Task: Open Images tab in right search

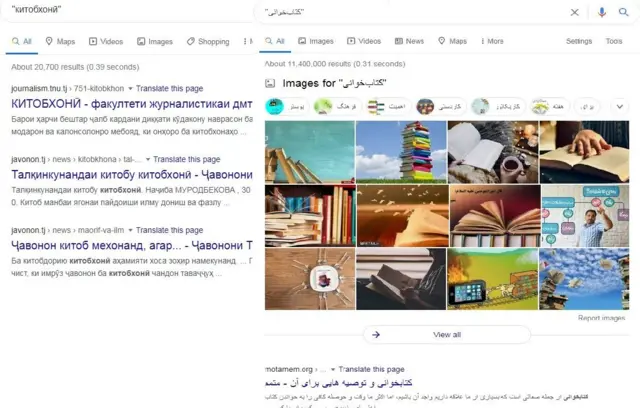Action: click(x=316, y=41)
